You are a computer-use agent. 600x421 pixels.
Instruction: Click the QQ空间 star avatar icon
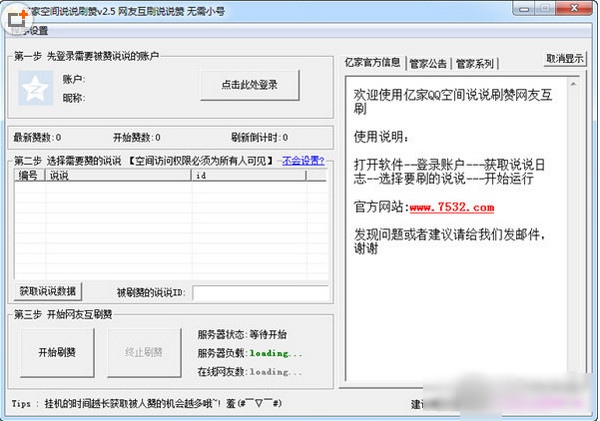(35, 88)
